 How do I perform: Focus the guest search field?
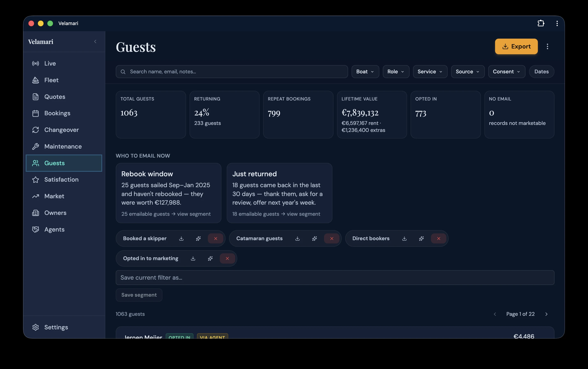tap(232, 71)
